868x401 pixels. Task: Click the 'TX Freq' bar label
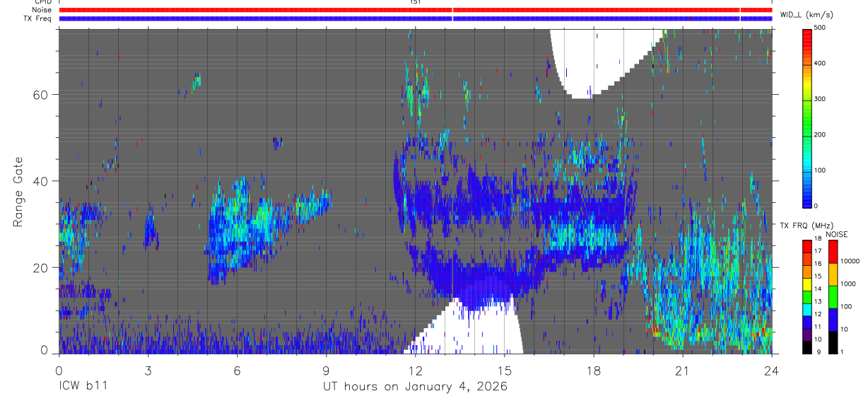click(x=37, y=18)
